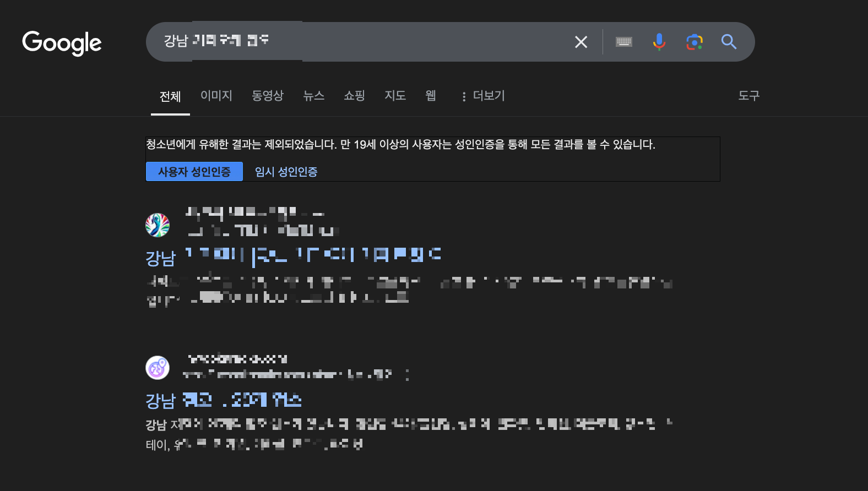Viewport: 868px width, 491px height.
Task: Read the 청소년에게 유해한 결과는 제외되었습니다 notice
Action: [x=400, y=144]
